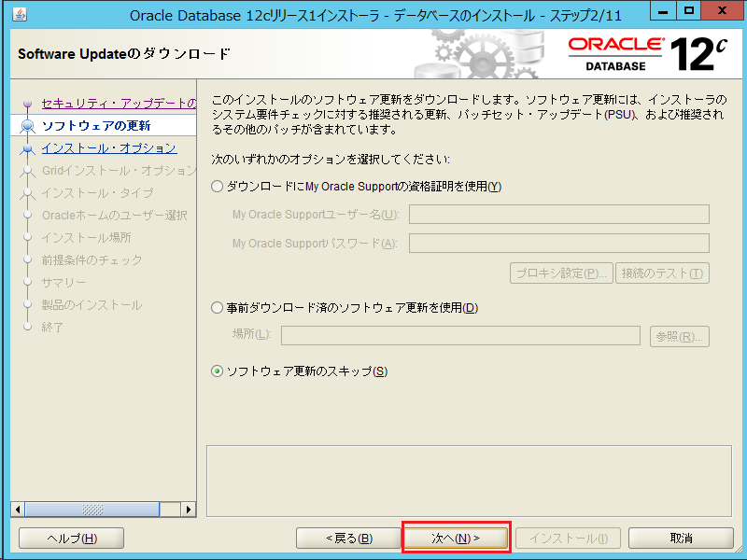
Task: Click the インストール button
Action: 569,539
